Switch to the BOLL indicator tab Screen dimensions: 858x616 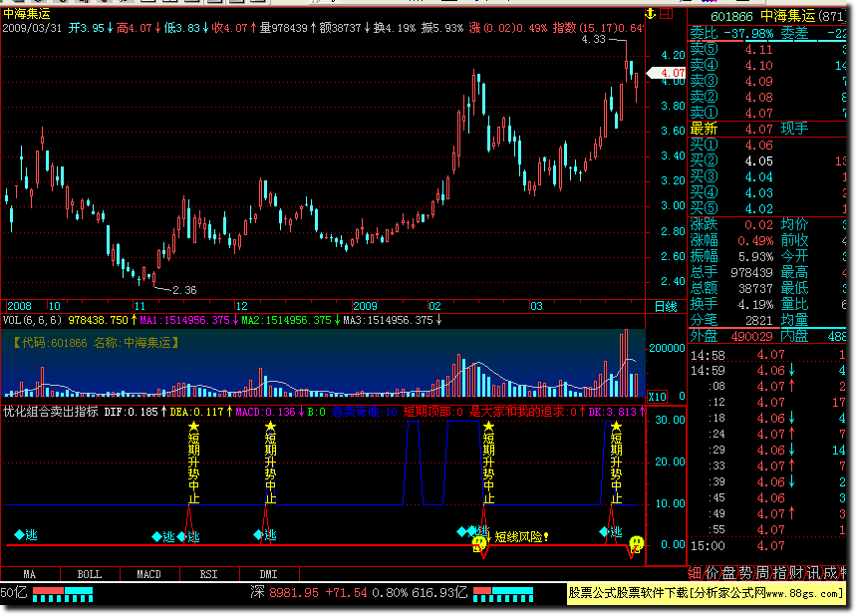coord(90,574)
